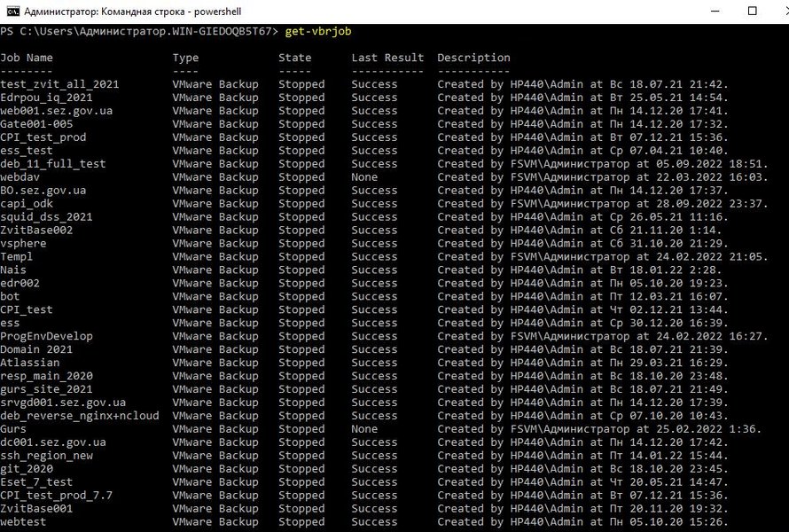Click the PS prompt path text
Image resolution: width=789 pixels, height=532 pixels.
(x=139, y=31)
